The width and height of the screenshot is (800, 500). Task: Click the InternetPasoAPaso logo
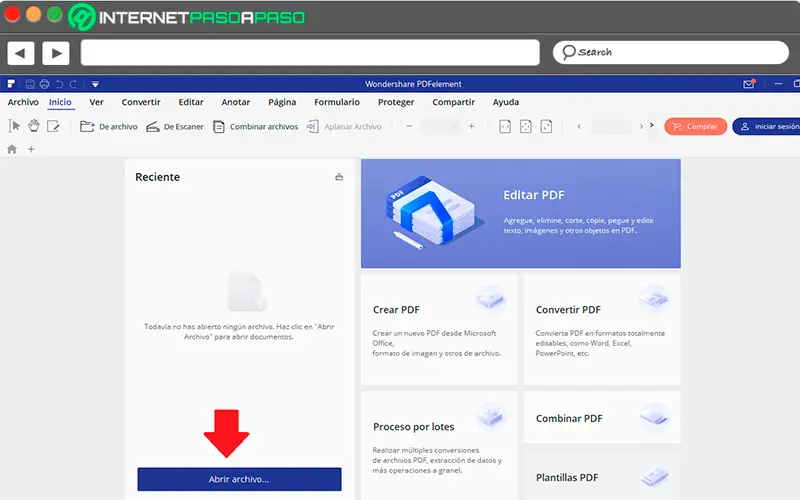(186, 17)
